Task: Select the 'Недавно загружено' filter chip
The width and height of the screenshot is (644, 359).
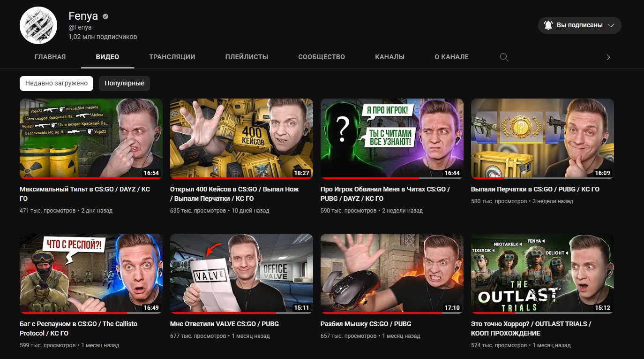Action: coord(56,83)
